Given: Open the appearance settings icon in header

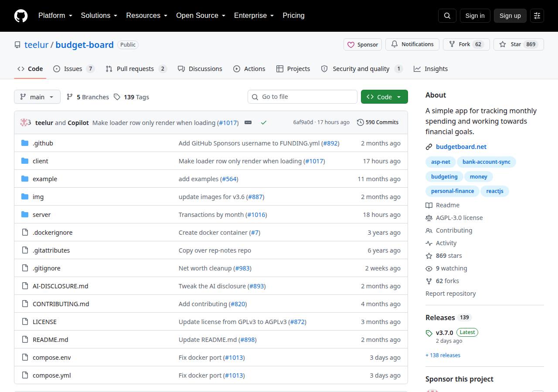Looking at the screenshot, I should coord(537,16).
